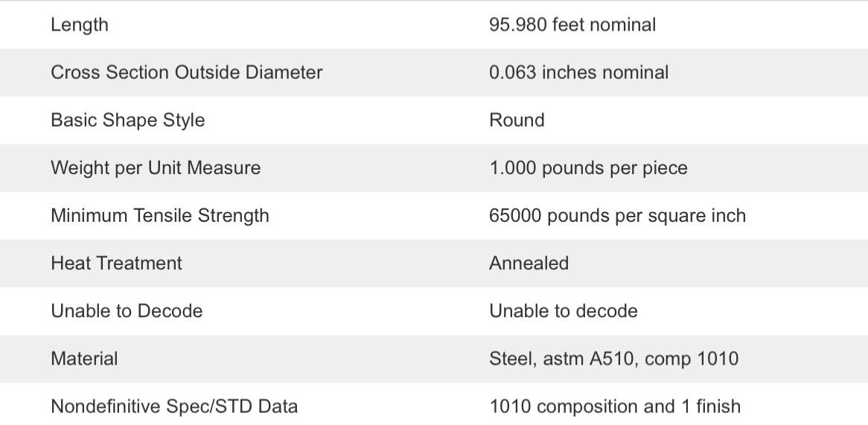Screen dimensions: 868x425
Task: Click the Length label
Action: point(80,25)
